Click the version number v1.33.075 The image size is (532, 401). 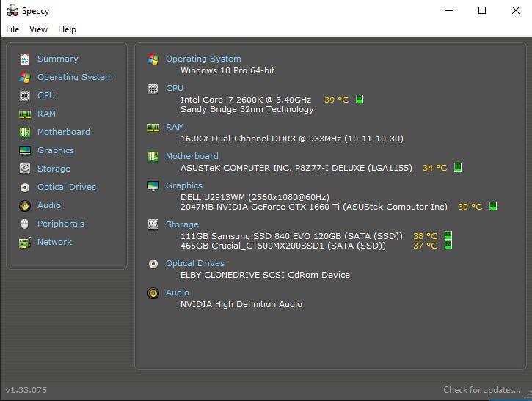[26, 390]
